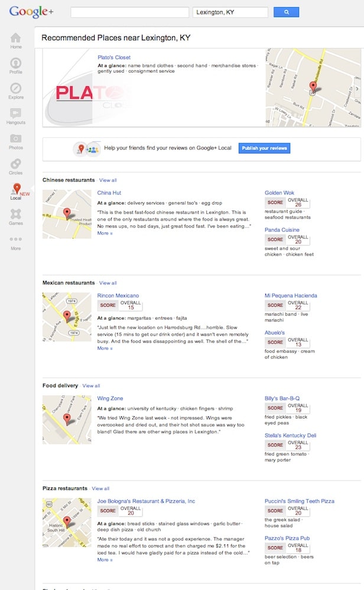Open Home in the left sidebar
This screenshot has height=590, width=364.
[x=16, y=40]
